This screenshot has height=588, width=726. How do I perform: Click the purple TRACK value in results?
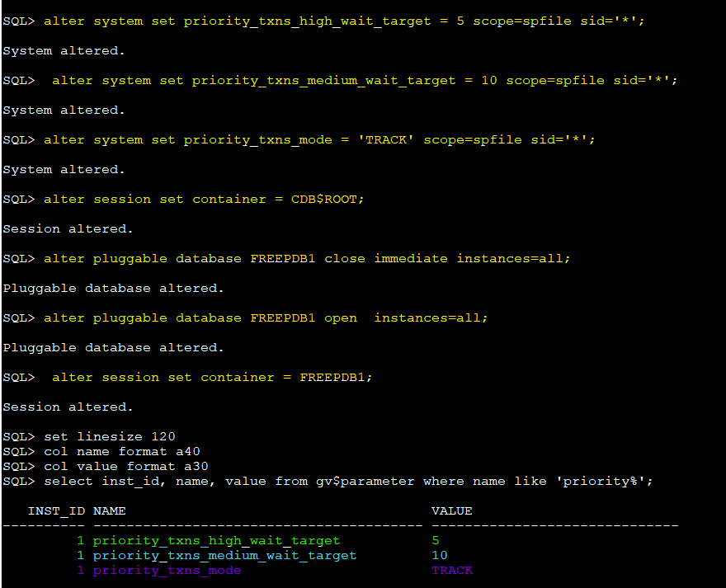[x=452, y=571]
